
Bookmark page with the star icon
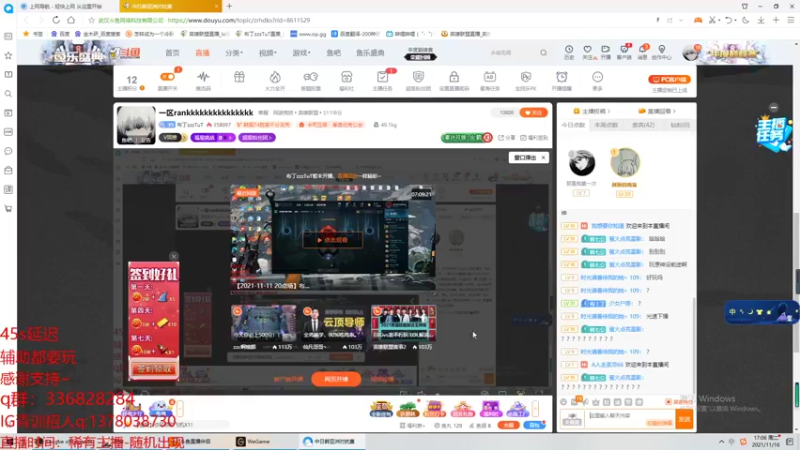(x=91, y=20)
